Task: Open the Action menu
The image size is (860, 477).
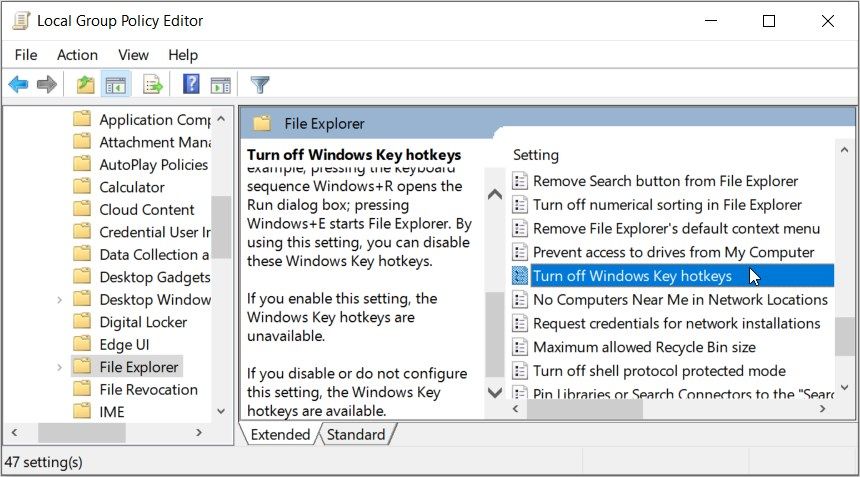Action: (x=77, y=55)
